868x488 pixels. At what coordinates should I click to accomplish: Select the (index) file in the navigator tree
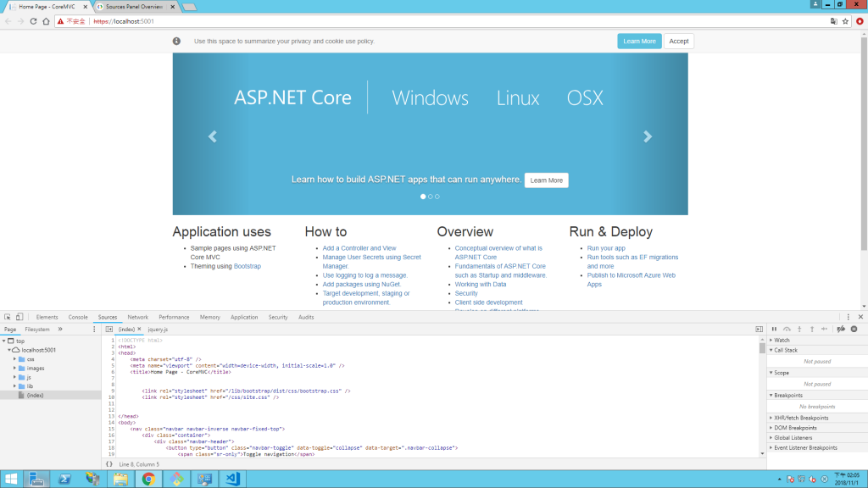(50, 396)
